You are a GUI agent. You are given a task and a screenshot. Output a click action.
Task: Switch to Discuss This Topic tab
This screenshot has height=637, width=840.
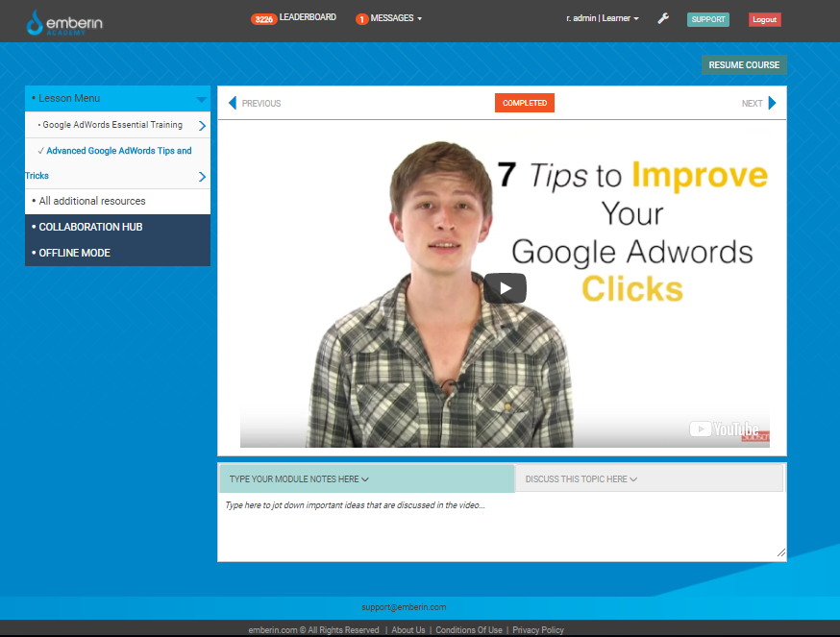[x=581, y=479]
